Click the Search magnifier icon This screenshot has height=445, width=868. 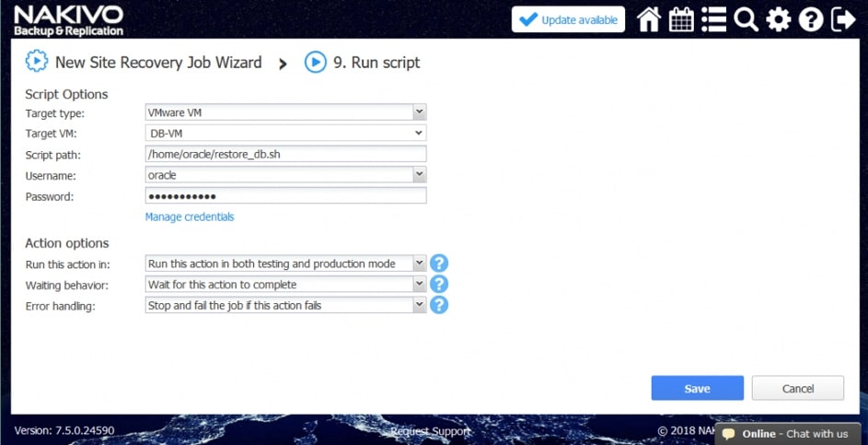click(746, 19)
